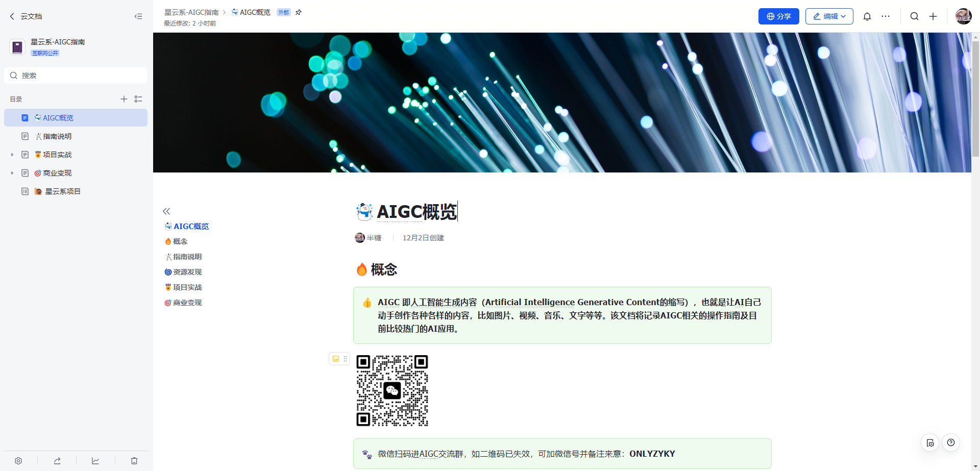The image size is (980, 471).
Task: Collapse the document outline with double chevron
Action: (x=166, y=211)
